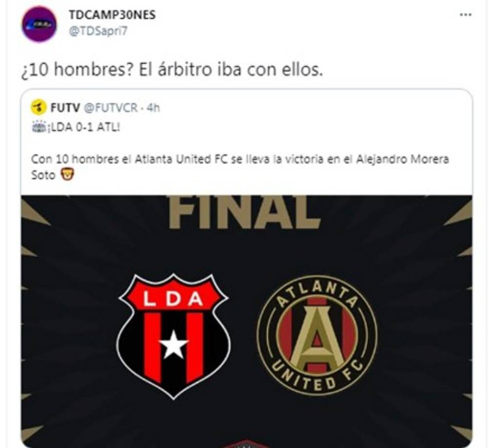The height and width of the screenshot is (448, 489).
Task: Click the lion emoji after Soto
Action: [67, 174]
